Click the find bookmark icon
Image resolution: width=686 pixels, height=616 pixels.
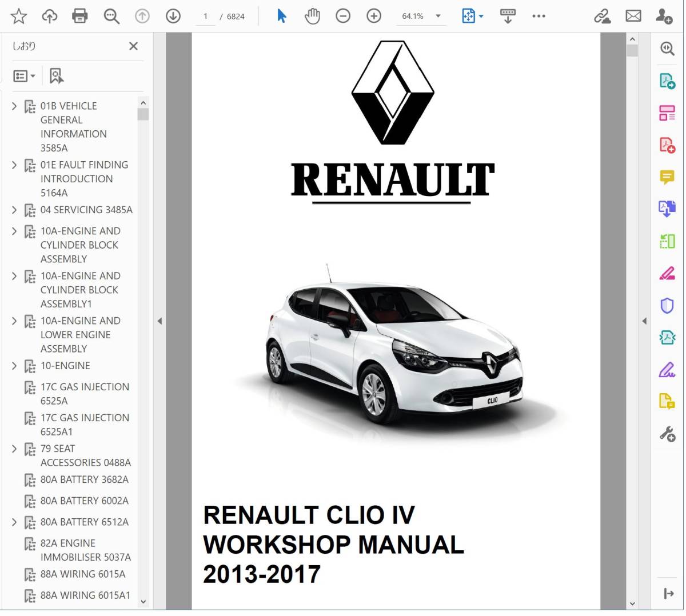coord(56,75)
